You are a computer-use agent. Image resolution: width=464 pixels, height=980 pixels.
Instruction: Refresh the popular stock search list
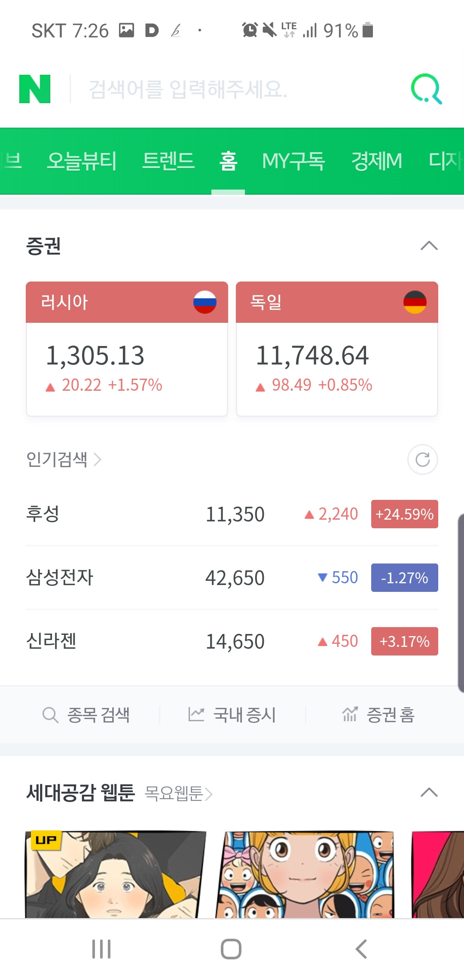(423, 459)
